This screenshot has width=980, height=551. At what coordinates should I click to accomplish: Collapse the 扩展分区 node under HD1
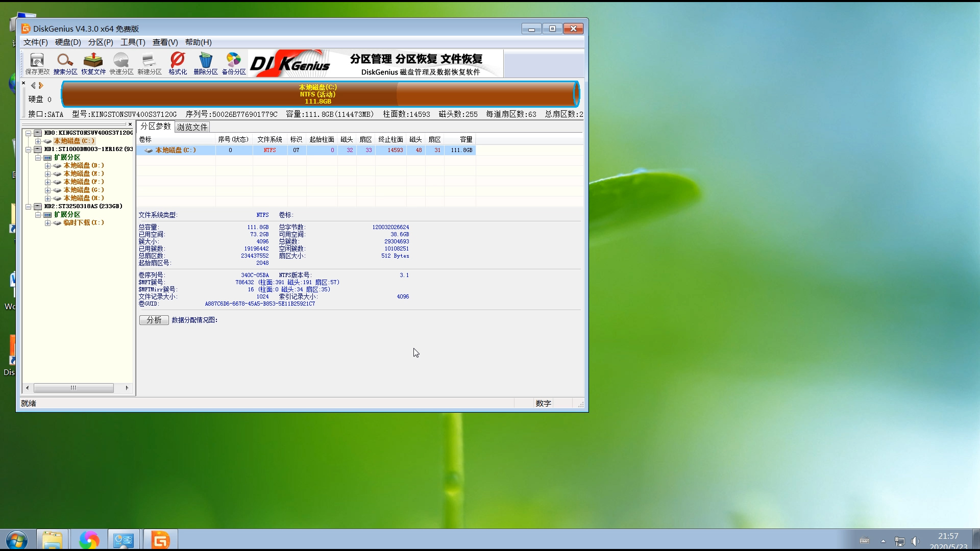pos(38,158)
